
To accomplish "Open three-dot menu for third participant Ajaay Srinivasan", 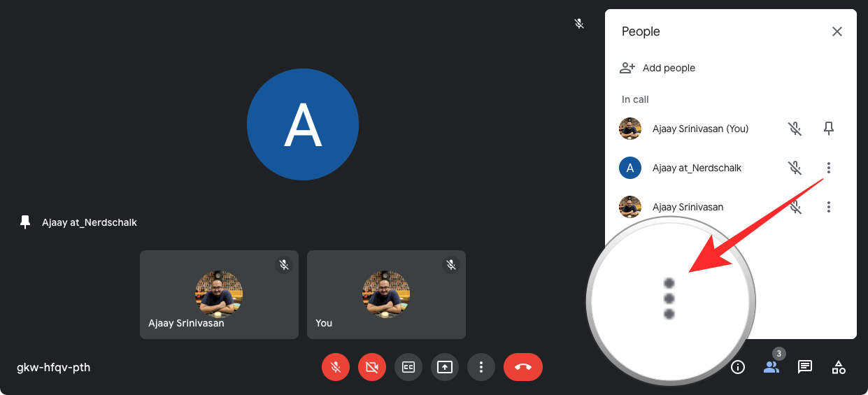I will (829, 207).
